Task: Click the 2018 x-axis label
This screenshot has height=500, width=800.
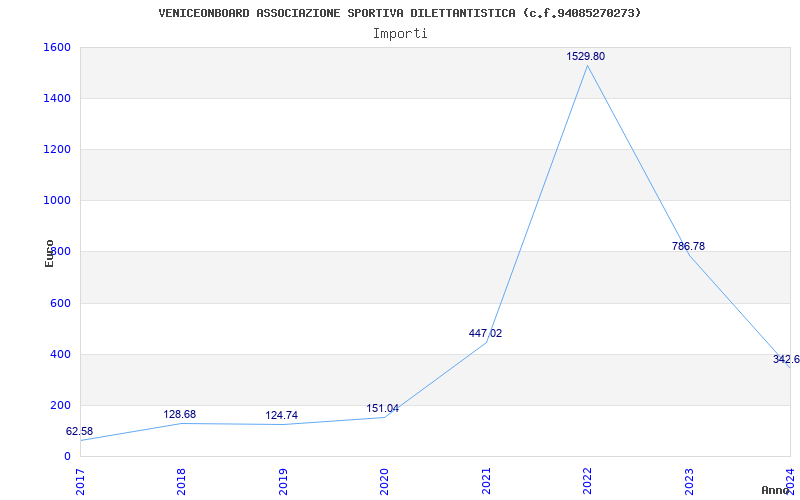Action: [x=181, y=482]
